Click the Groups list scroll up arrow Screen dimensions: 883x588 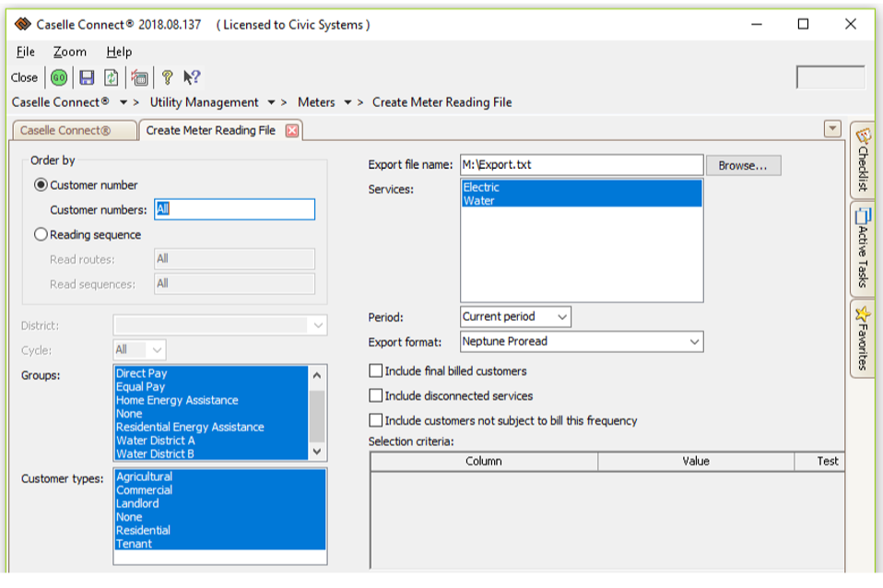(317, 376)
